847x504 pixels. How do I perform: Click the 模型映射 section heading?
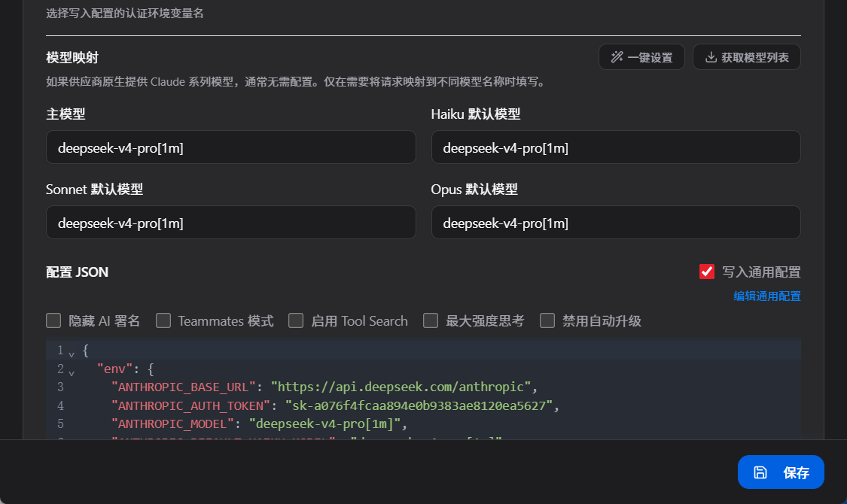pos(72,57)
